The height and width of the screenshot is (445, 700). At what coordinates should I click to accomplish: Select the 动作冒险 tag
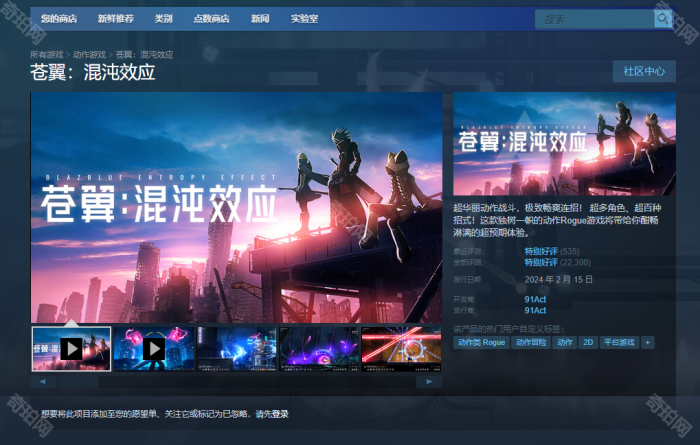531,342
